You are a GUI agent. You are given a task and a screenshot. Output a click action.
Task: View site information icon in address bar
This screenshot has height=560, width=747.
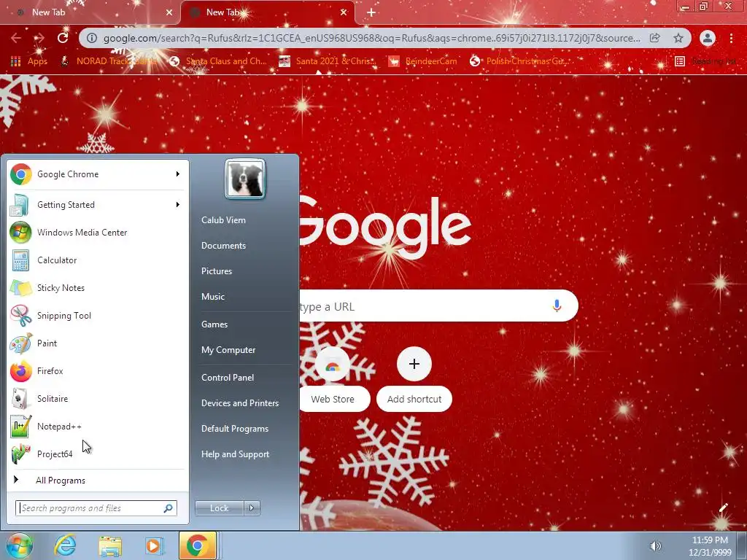(x=92, y=38)
